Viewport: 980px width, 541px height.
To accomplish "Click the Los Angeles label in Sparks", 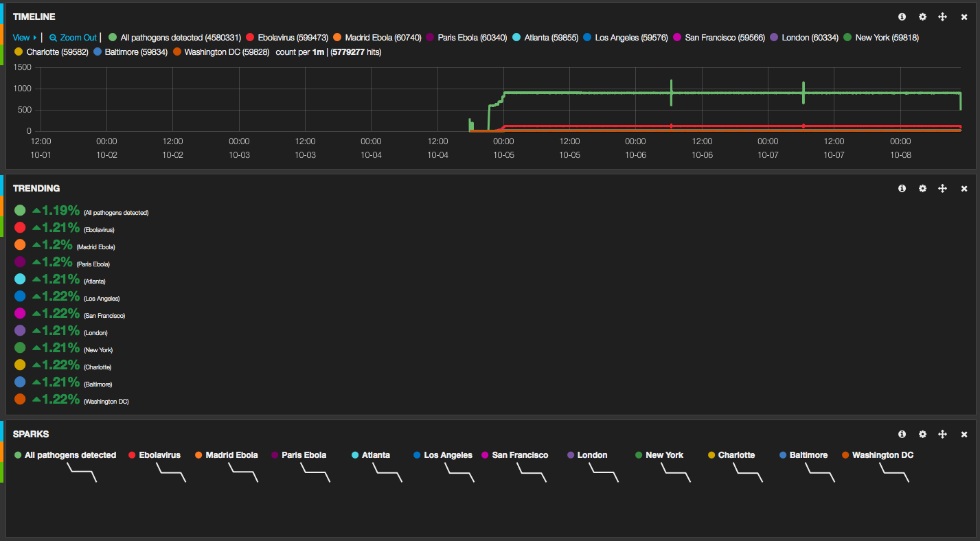I will pyautogui.click(x=448, y=455).
